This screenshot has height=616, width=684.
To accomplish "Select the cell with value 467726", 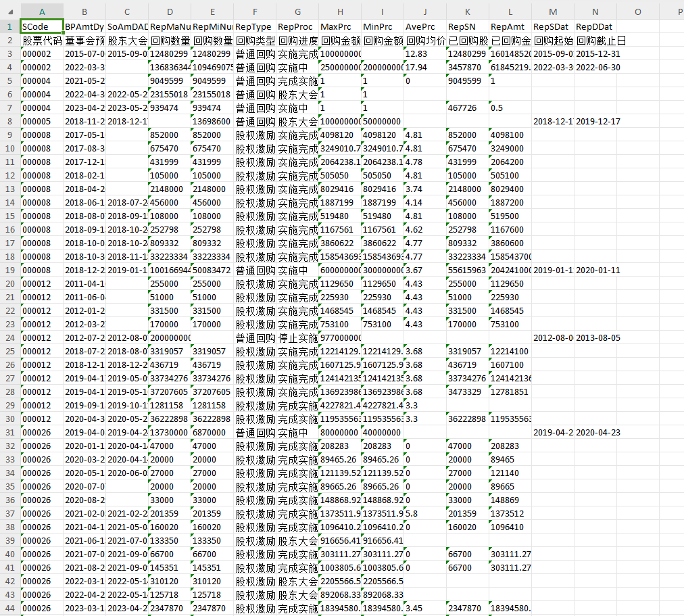I will coord(467,108).
